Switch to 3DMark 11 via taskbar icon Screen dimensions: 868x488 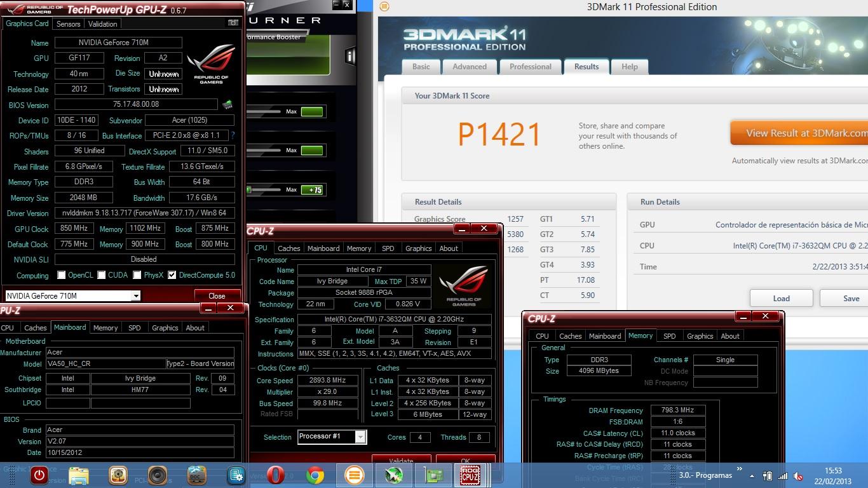coord(355,475)
